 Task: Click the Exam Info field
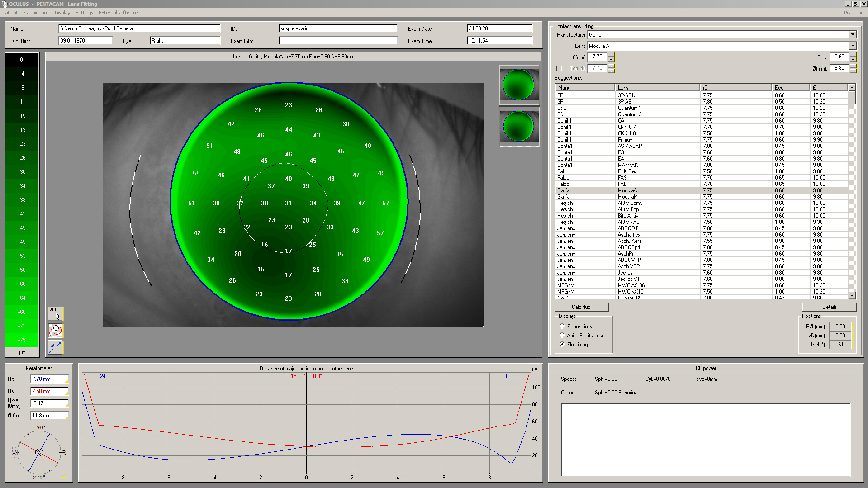tap(338, 41)
